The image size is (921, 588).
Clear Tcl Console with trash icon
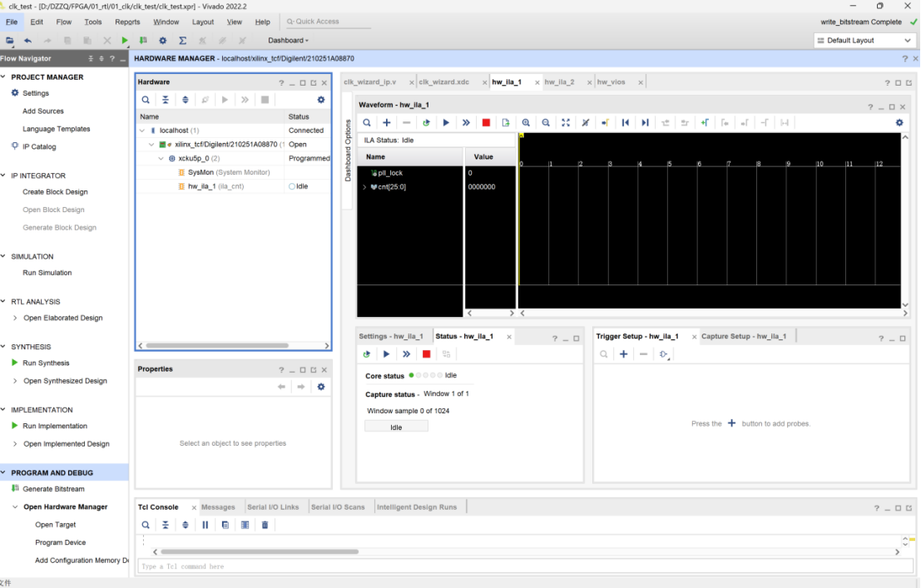coord(265,525)
